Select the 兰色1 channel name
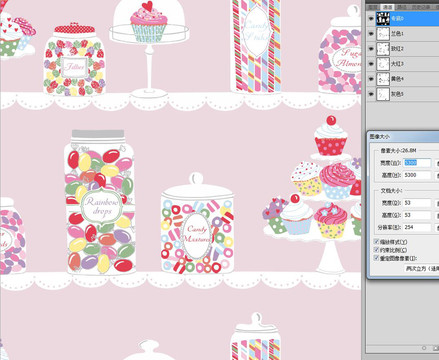This screenshot has width=439, height=360. 397,34
